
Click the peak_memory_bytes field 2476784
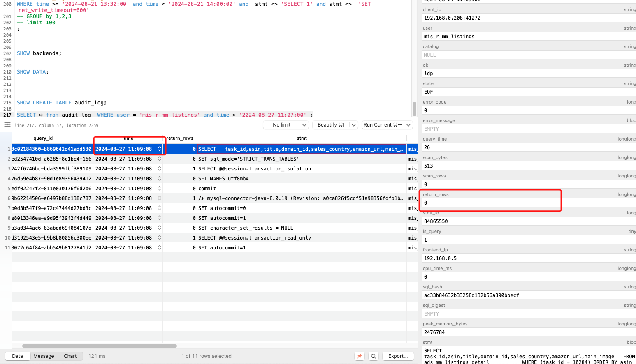point(529,332)
